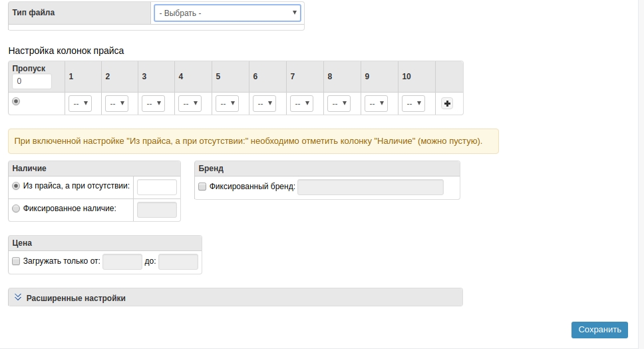The image size is (644, 349).
Task: Click the Фиксированный бренд text field
Action: [x=370, y=187]
